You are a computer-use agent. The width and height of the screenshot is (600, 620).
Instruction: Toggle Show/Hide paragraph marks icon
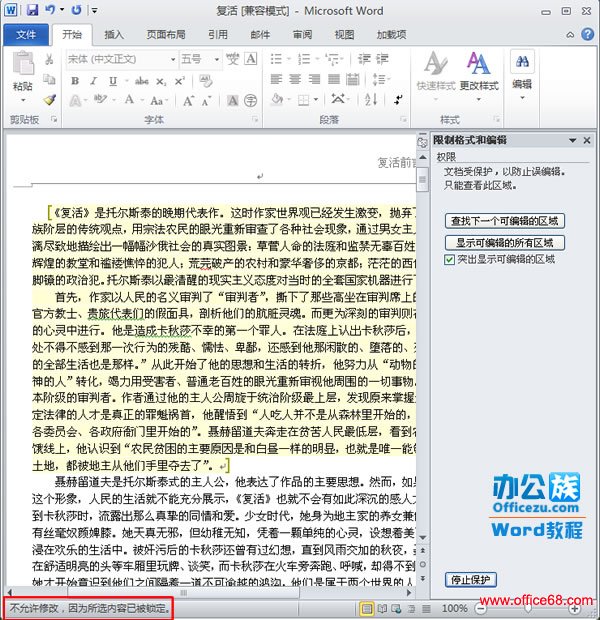[x=398, y=100]
